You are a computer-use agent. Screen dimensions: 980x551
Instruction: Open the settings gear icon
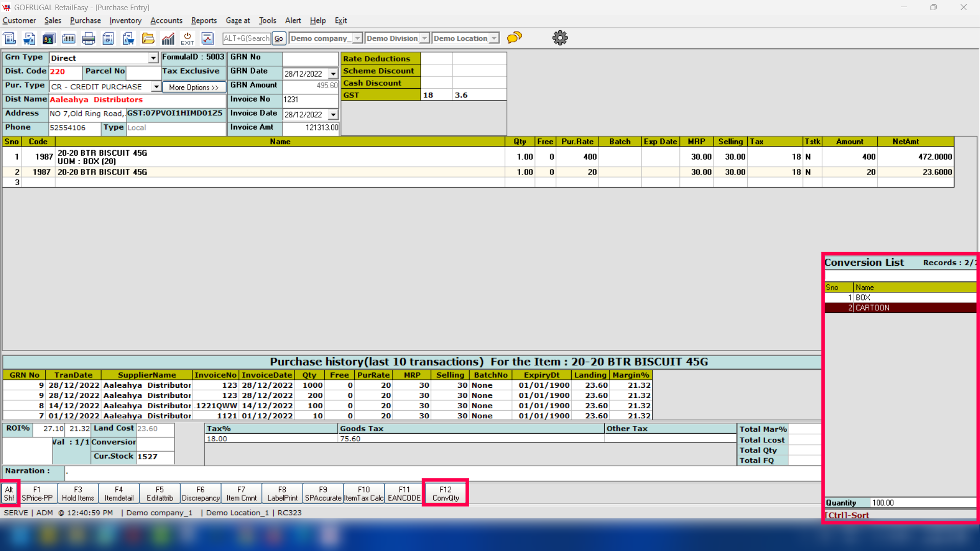click(560, 38)
